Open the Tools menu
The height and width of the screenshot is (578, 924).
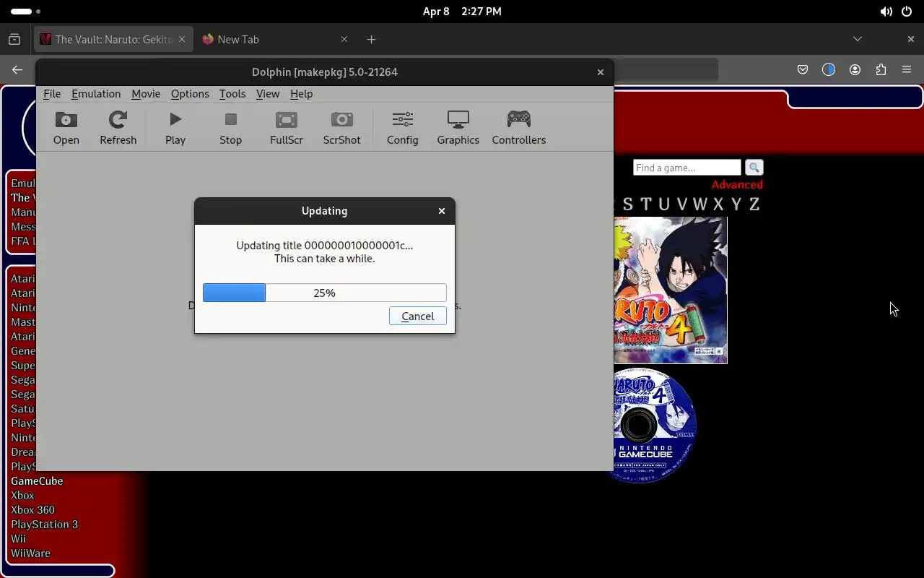232,94
